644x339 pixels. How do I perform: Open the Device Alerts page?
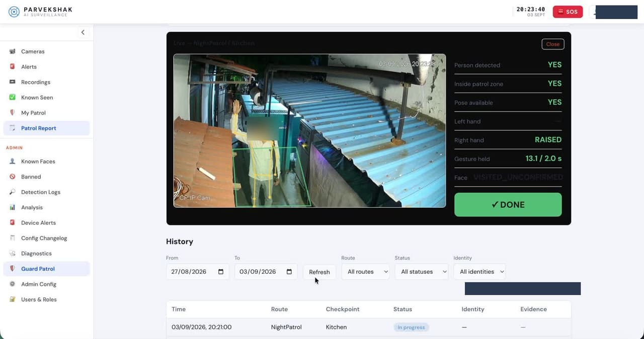[46, 223]
